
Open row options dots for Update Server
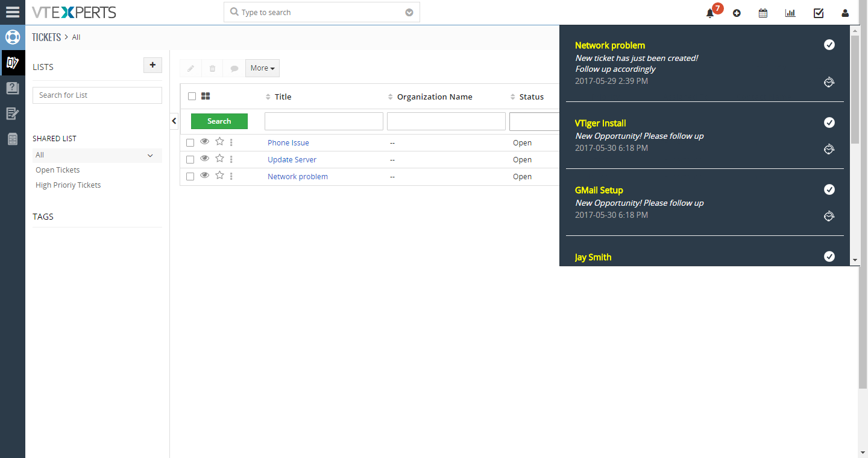(x=231, y=159)
